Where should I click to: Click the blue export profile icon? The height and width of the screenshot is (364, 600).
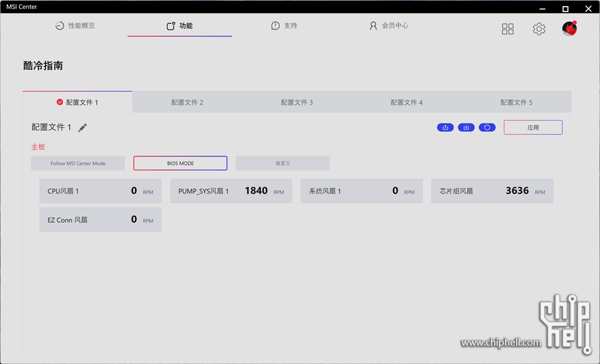[446, 127]
